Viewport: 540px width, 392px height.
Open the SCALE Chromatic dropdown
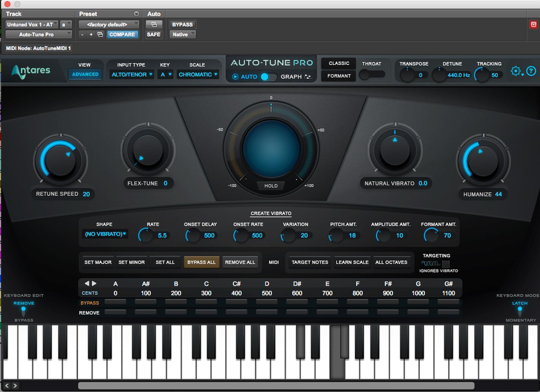198,74
